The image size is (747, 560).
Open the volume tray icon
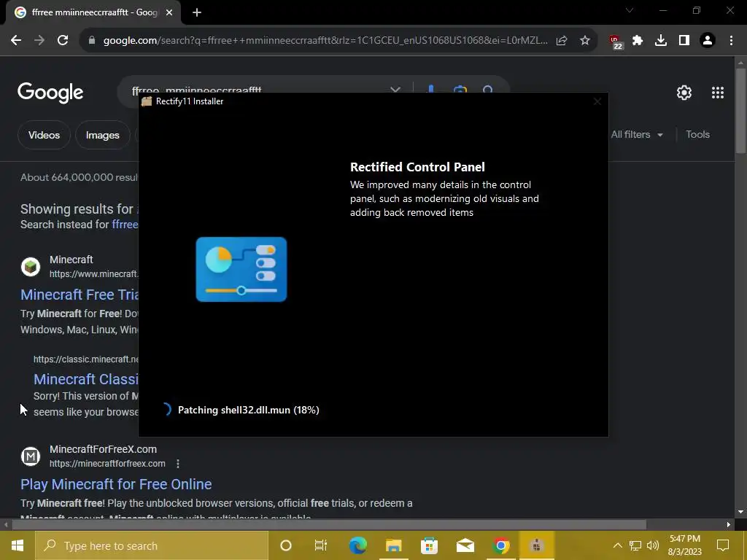pos(653,545)
